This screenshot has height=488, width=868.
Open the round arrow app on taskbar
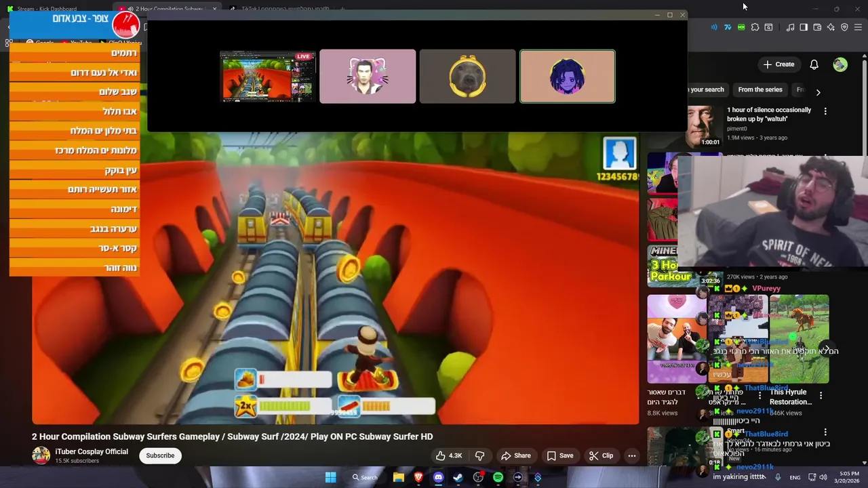point(517,477)
